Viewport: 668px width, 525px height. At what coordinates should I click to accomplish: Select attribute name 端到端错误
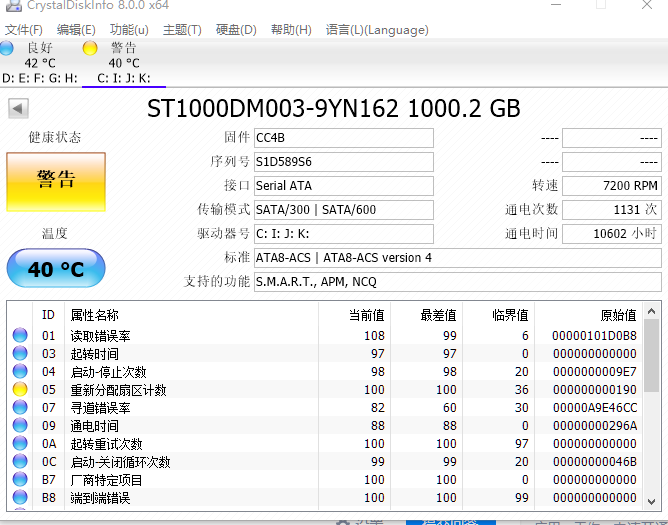(x=100, y=498)
